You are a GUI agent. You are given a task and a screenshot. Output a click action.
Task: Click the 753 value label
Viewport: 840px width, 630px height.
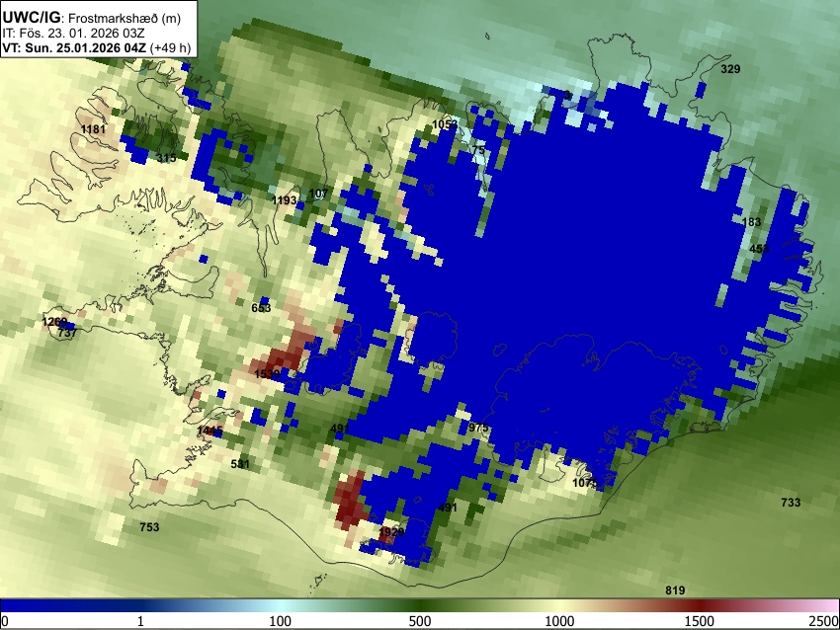click(x=149, y=527)
